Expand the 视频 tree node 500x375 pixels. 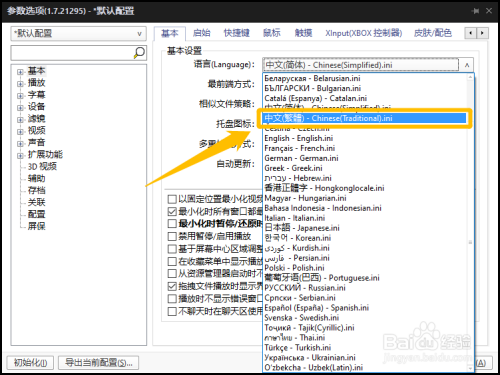click(x=20, y=132)
